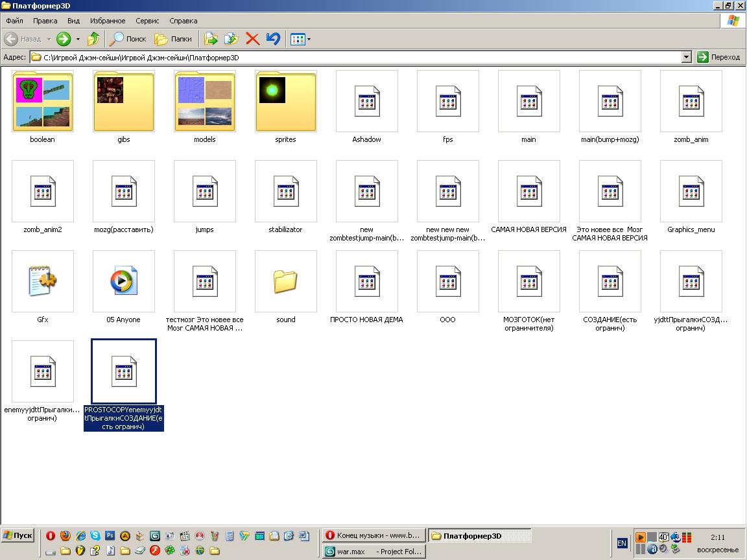Click the blue Undo arrow icon
Viewport: 747px width, 560px height.
(x=273, y=40)
